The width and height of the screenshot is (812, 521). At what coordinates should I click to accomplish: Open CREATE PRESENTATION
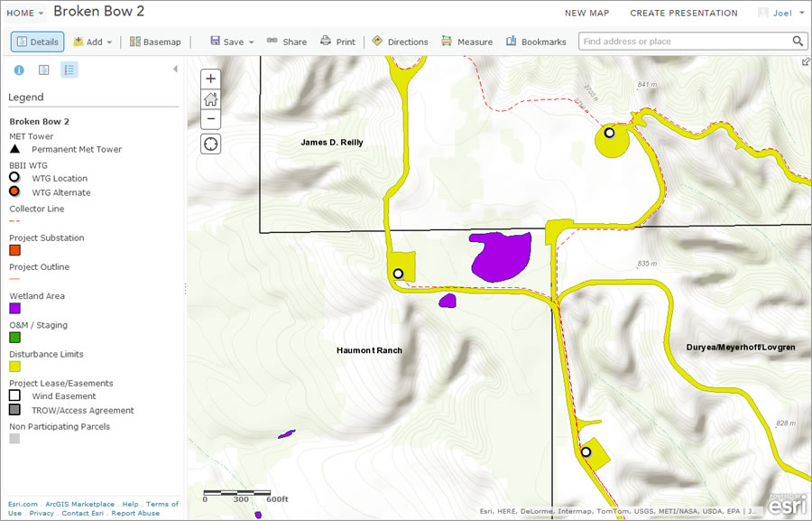(x=684, y=13)
